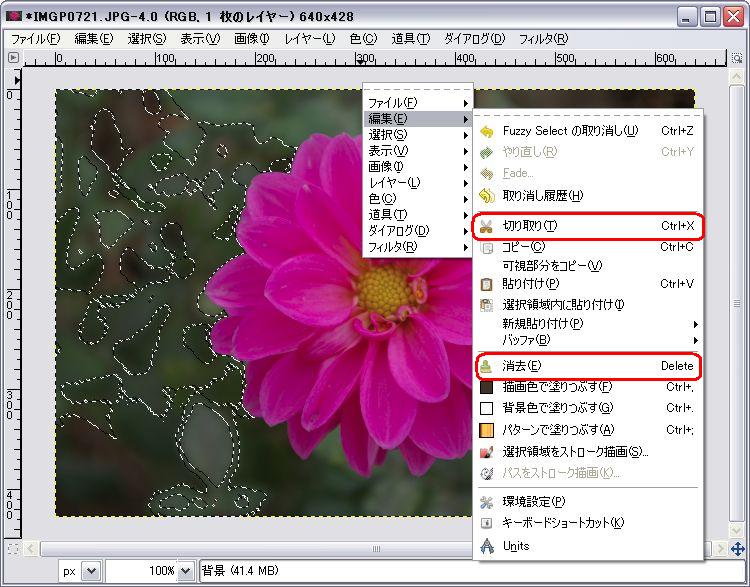Open the 編集(E) menu in the menu bar
This screenshot has height=587, width=750.
[93, 39]
